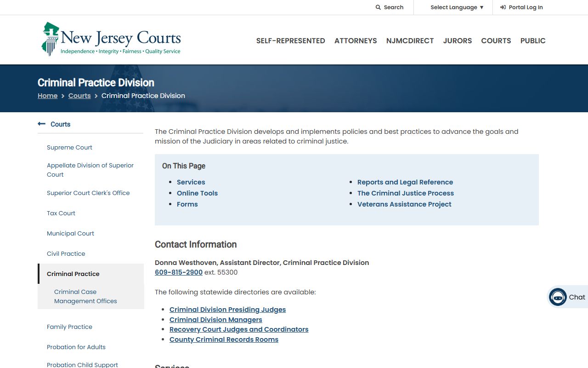This screenshot has height=368, width=588.
Task: Open Family Practice sidebar link
Action: [69, 327]
